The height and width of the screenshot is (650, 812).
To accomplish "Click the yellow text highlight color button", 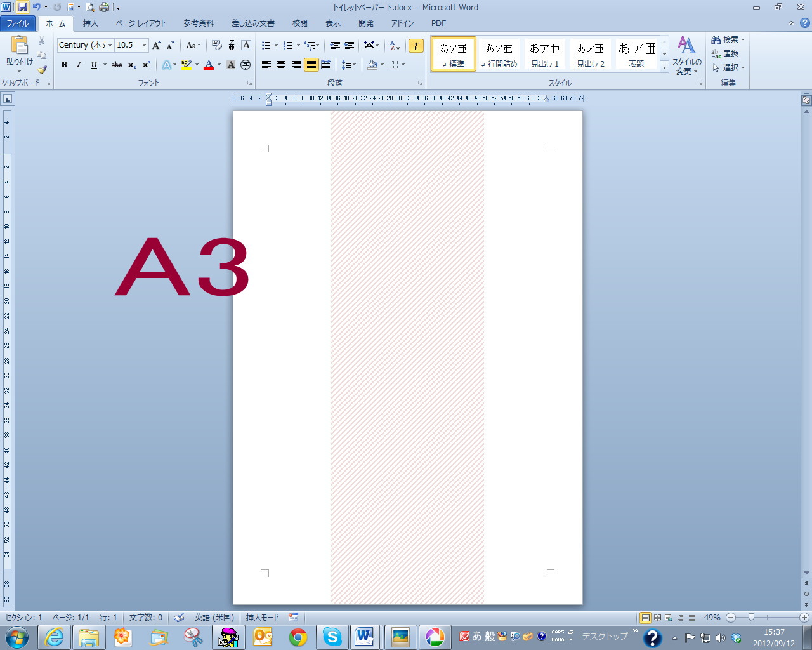I will [186, 65].
